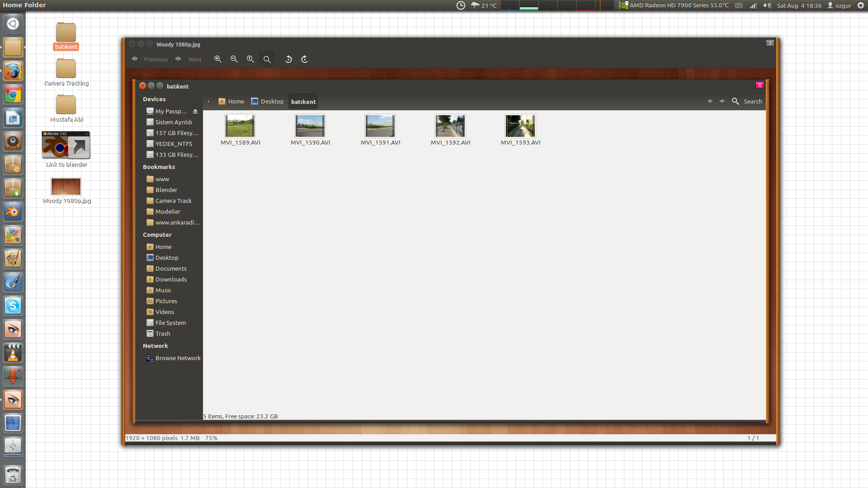Open the Modeller bookmark
This screenshot has width=868, height=488.
tap(163, 211)
